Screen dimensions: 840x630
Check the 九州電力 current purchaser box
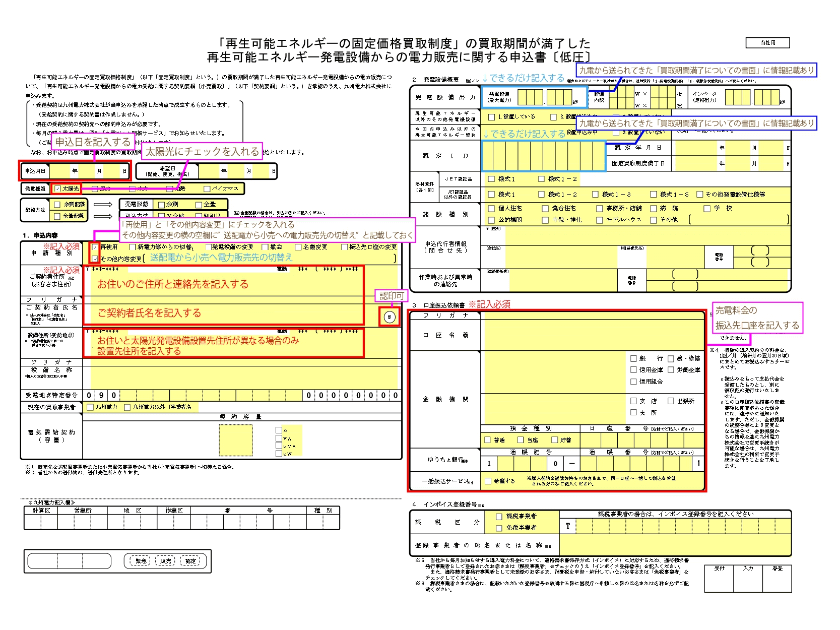pos(91,407)
